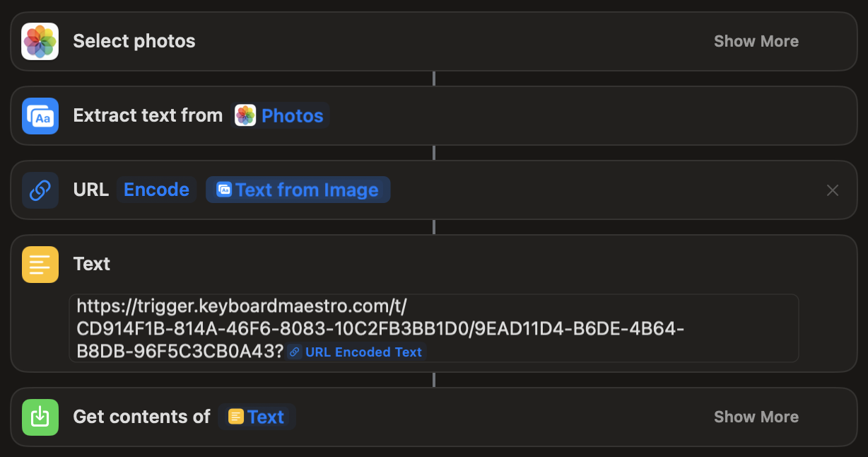Click the Text action header label
868x457 pixels.
click(x=92, y=265)
